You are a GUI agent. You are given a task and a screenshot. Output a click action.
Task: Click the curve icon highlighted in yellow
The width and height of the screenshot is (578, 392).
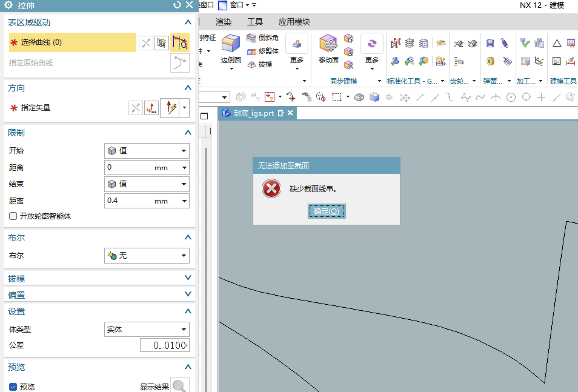pos(180,42)
